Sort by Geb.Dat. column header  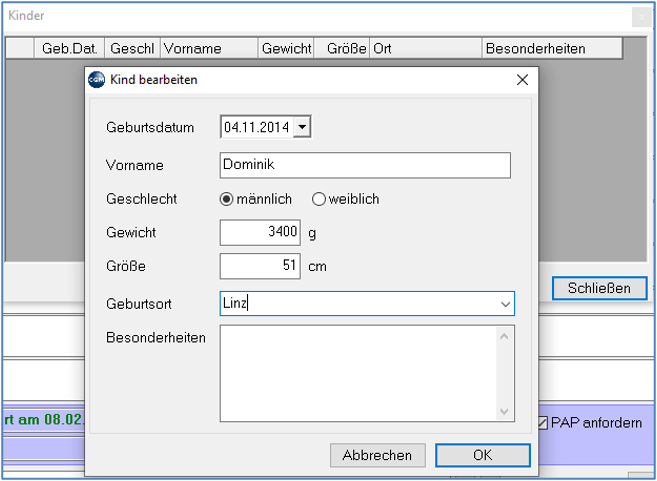[69, 49]
